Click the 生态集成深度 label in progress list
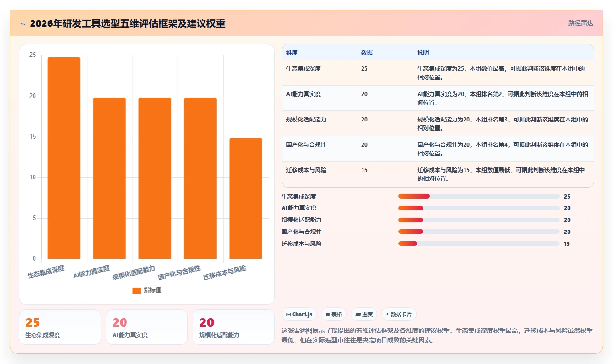 click(x=299, y=196)
